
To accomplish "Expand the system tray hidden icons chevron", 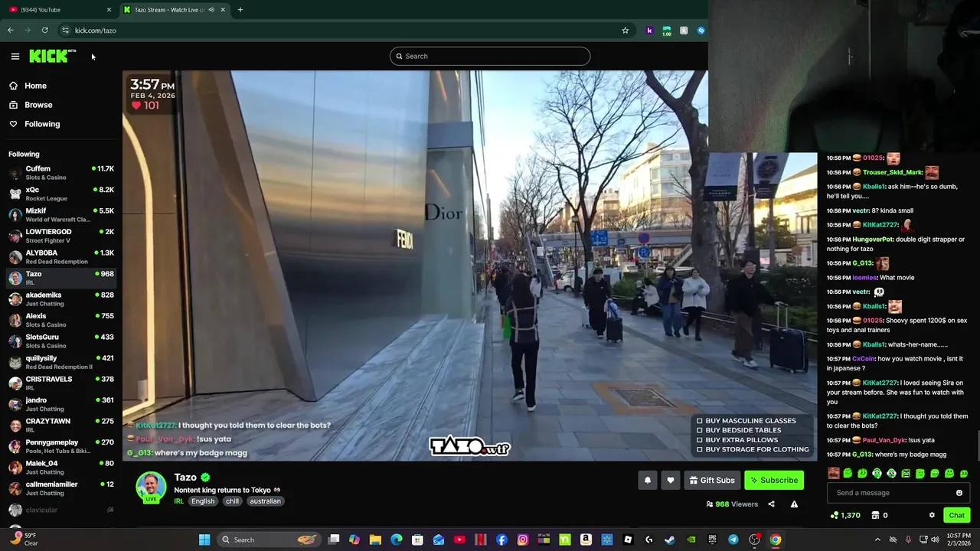I will click(877, 540).
